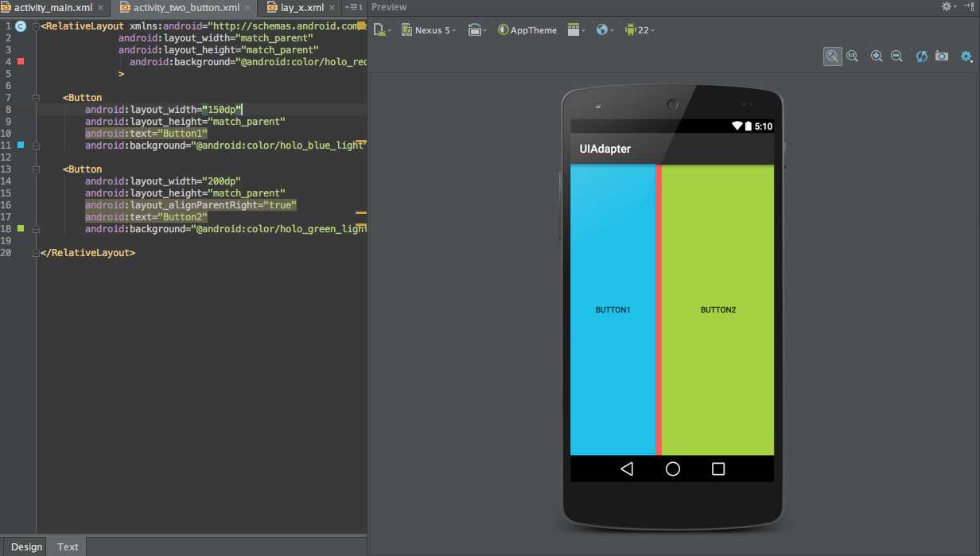Click the zoom to fit icon
This screenshot has height=556, width=980.
tap(832, 56)
